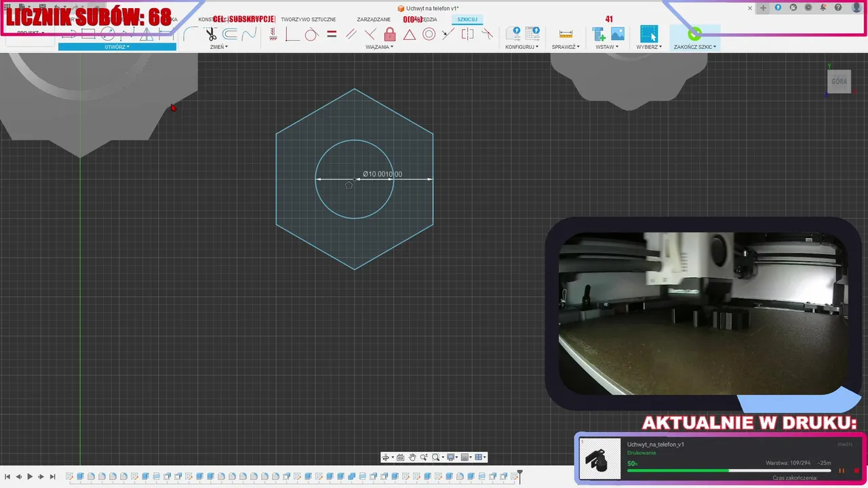Image resolution: width=868 pixels, height=488 pixels.
Task: Select the Trim scissors tool
Action: (211, 34)
